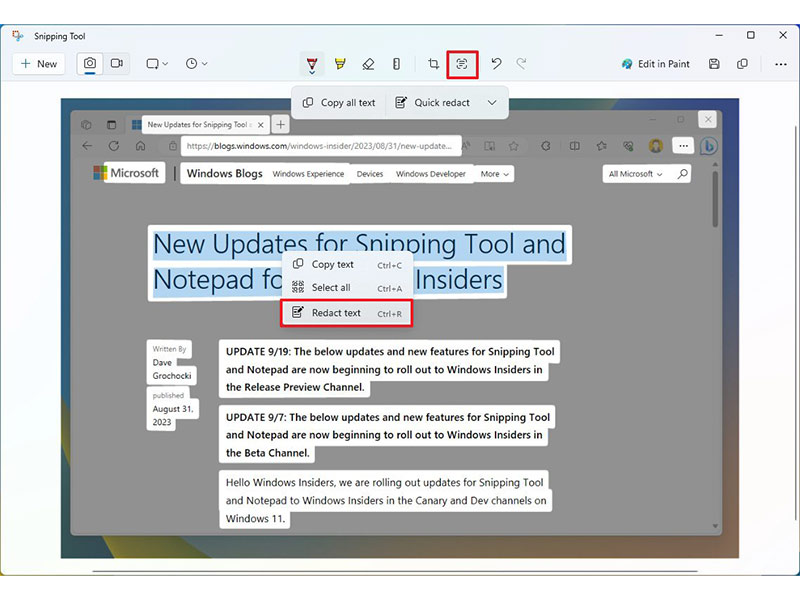Choose Copy text from context menu
This screenshot has height=600, width=800.
[x=346, y=264]
